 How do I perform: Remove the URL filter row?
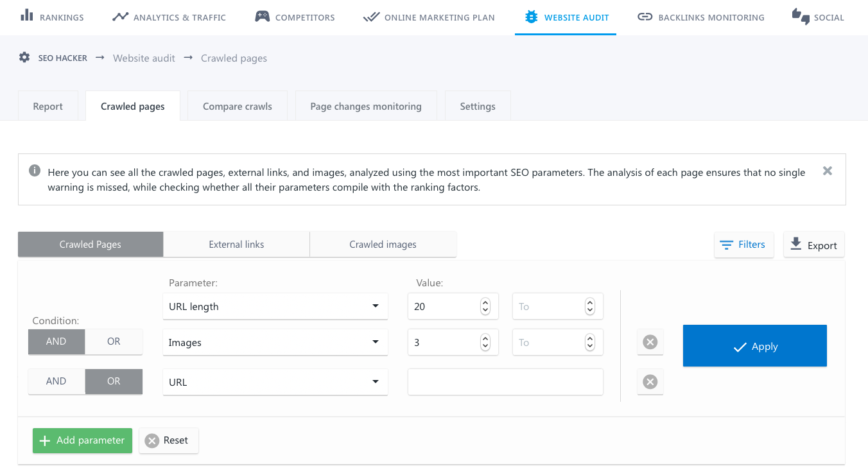tap(650, 382)
